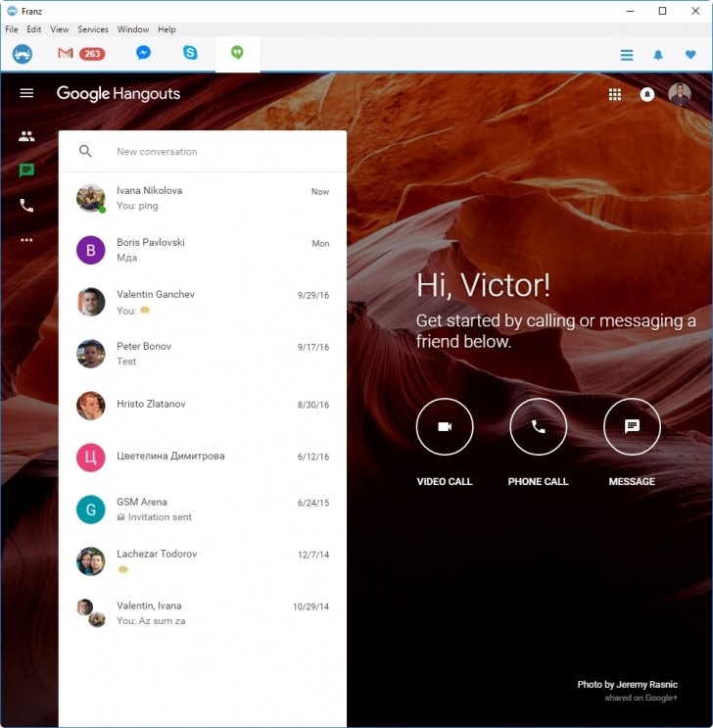713x728 pixels.
Task: Open the Valentin, Ivana group conversation
Action: [x=203, y=612]
